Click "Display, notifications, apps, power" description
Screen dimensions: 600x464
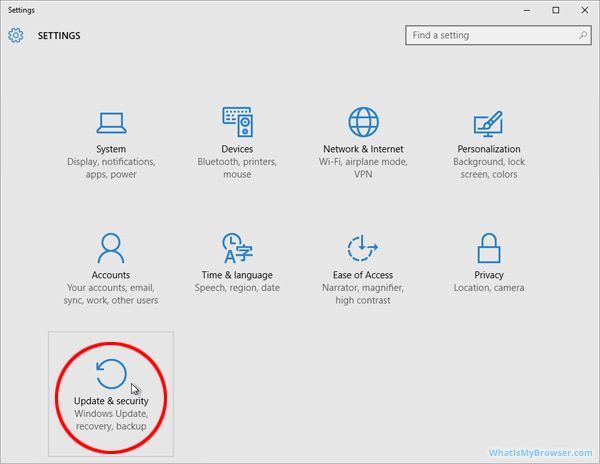point(111,168)
